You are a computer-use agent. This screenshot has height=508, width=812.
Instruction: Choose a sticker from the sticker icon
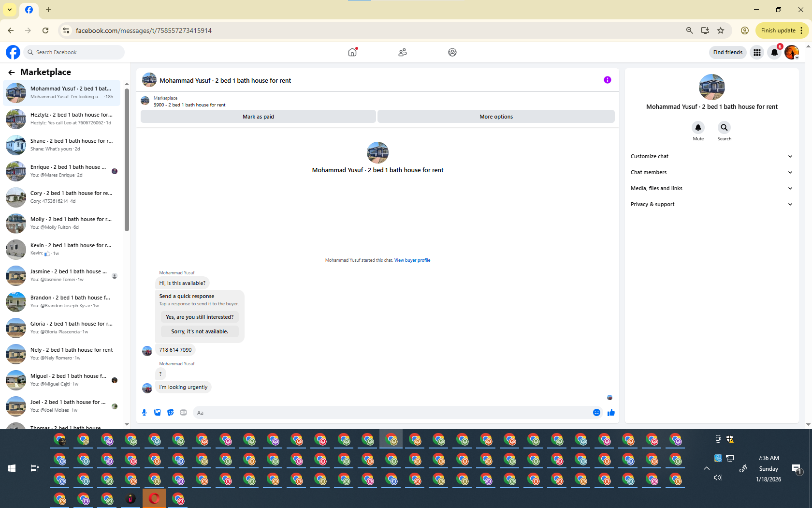(170, 413)
